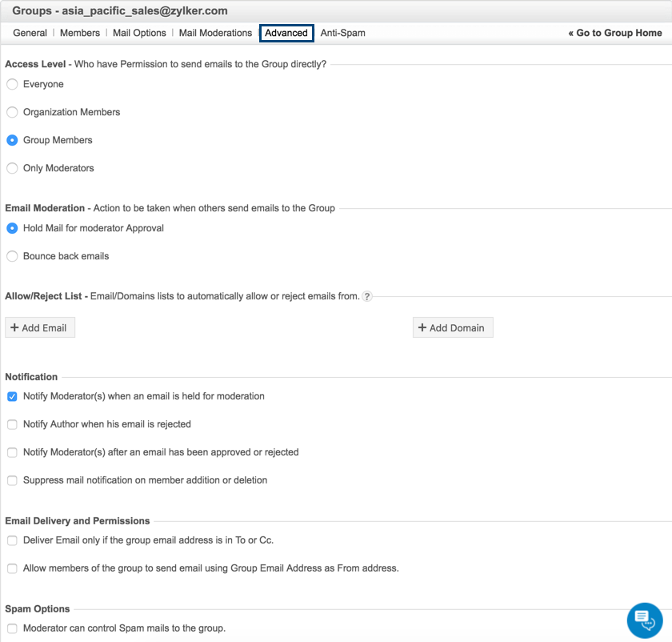Select Organization Members access level
Screen dimensions: 672x642
(12, 112)
